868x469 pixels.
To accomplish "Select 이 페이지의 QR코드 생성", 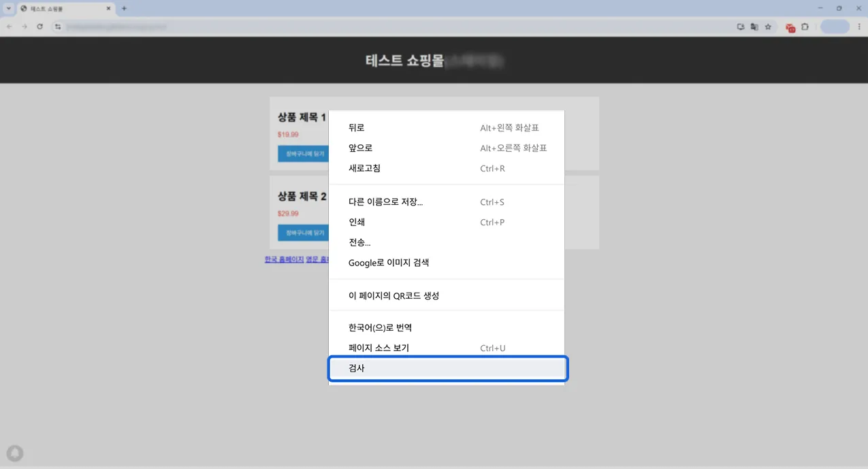I will [x=447, y=296].
